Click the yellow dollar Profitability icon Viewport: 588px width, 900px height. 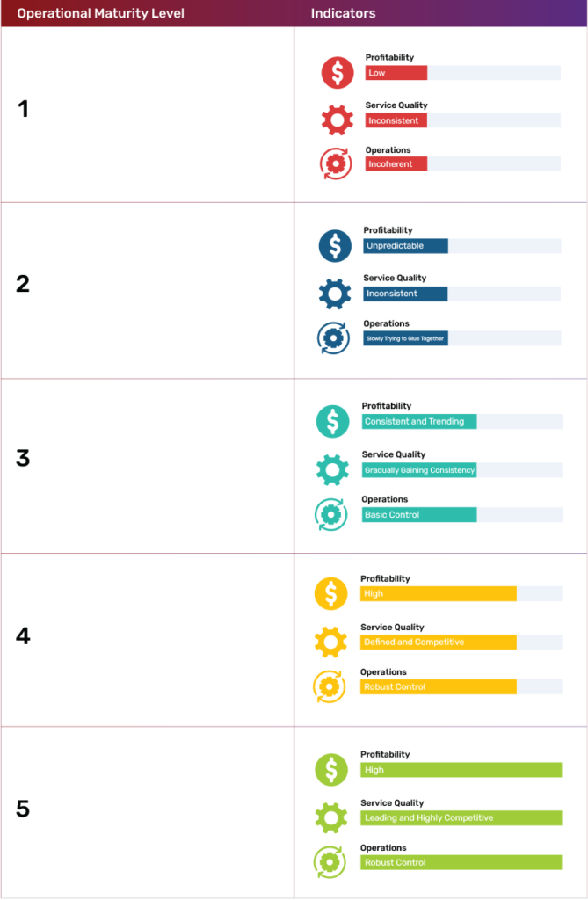(x=330, y=593)
